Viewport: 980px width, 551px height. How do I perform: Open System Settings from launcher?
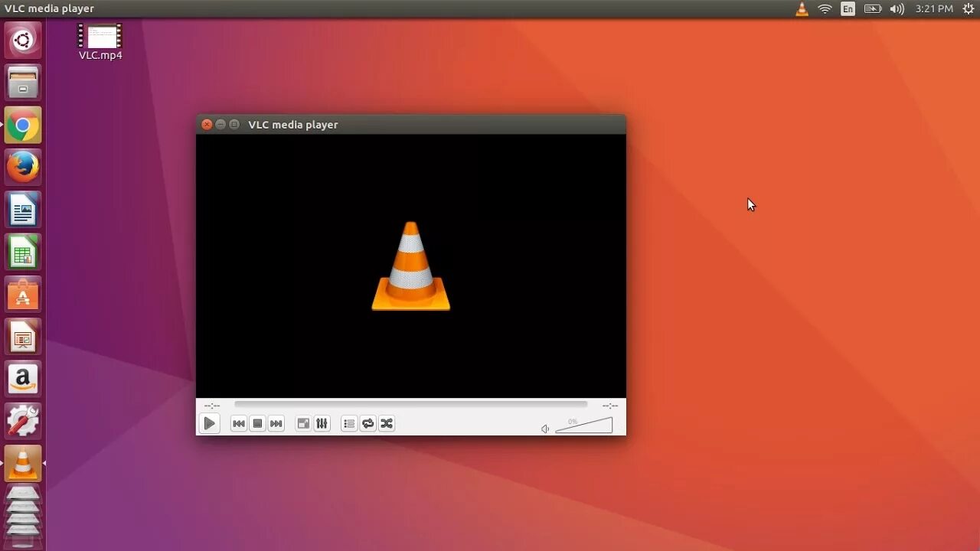click(x=23, y=422)
